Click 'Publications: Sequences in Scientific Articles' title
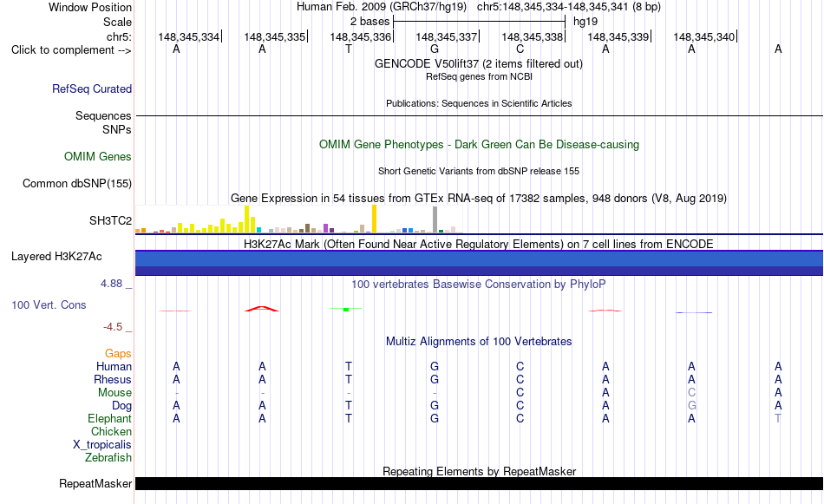This screenshot has height=504, width=824. click(479, 103)
